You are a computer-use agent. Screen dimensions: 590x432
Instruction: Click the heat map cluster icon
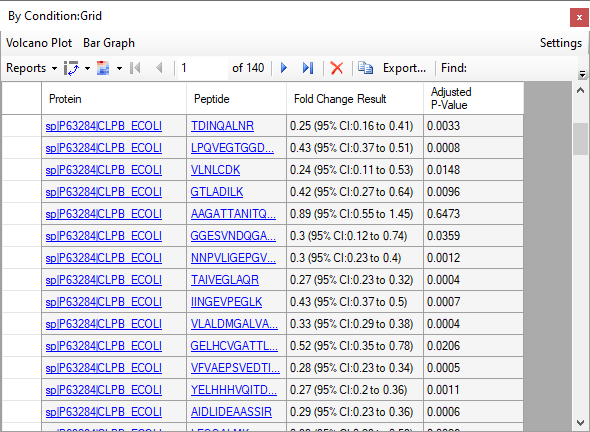(103, 68)
